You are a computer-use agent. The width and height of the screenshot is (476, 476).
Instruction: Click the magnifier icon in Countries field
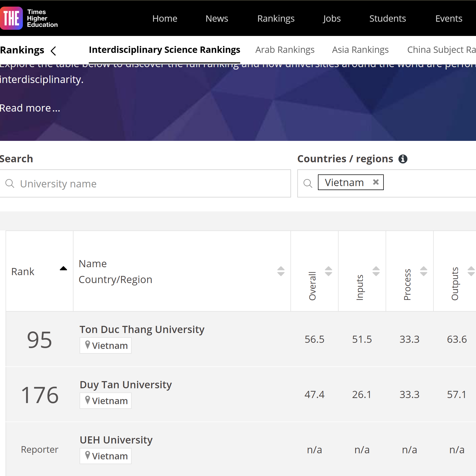click(x=308, y=183)
